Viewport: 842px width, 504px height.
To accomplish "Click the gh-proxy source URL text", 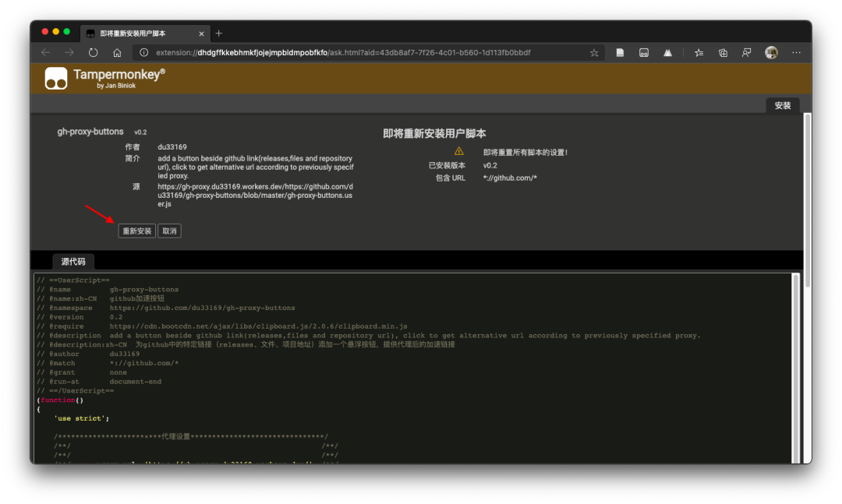I will [x=255, y=196].
